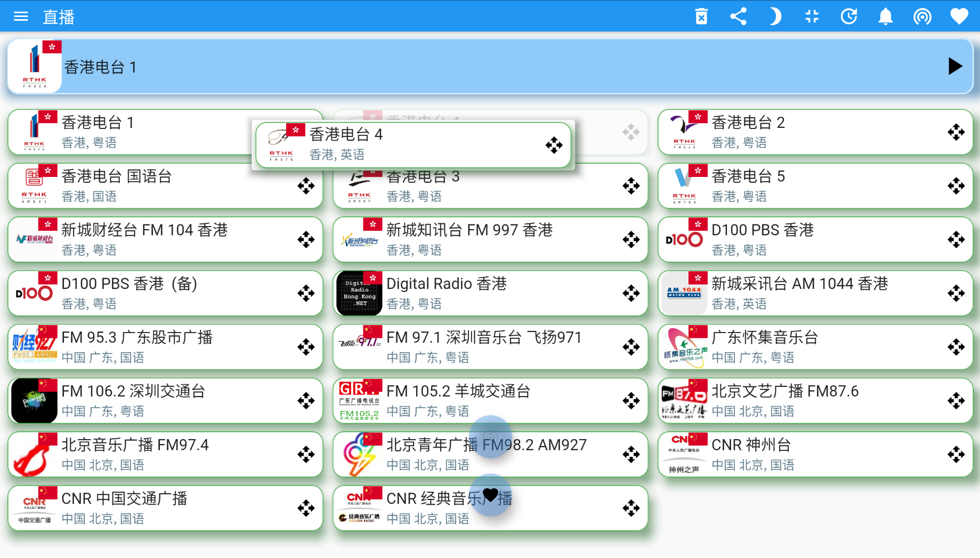Tap the move handle for 香港电台 5

coord(956,186)
